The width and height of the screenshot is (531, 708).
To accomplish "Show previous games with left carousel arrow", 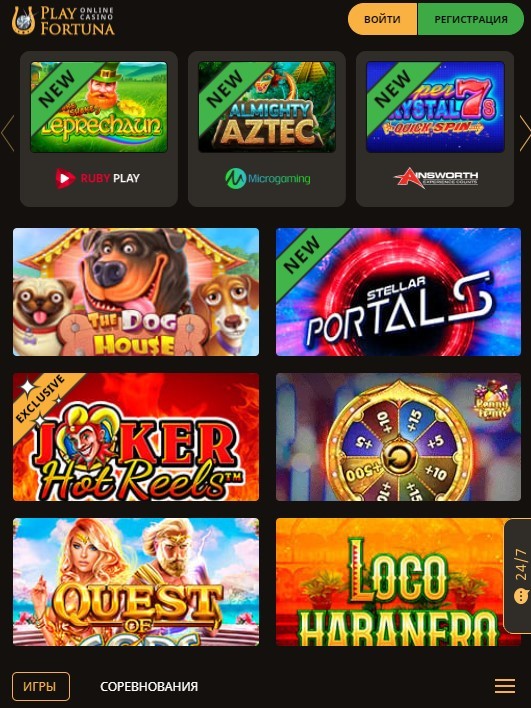I will [x=8, y=133].
